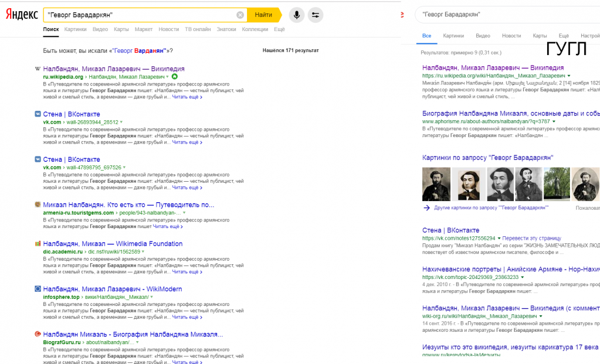Open the Google "Новости" tab

click(511, 36)
